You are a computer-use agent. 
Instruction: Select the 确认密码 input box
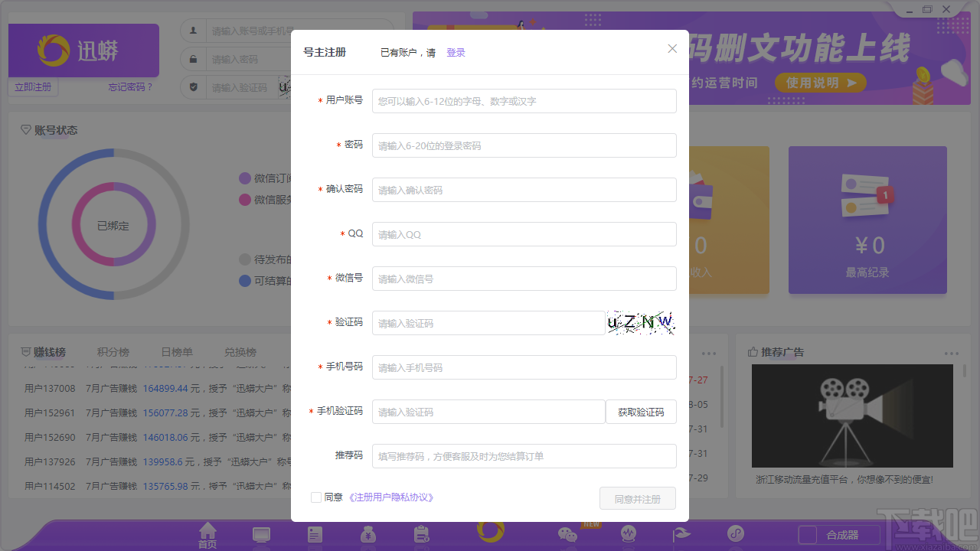click(x=524, y=190)
